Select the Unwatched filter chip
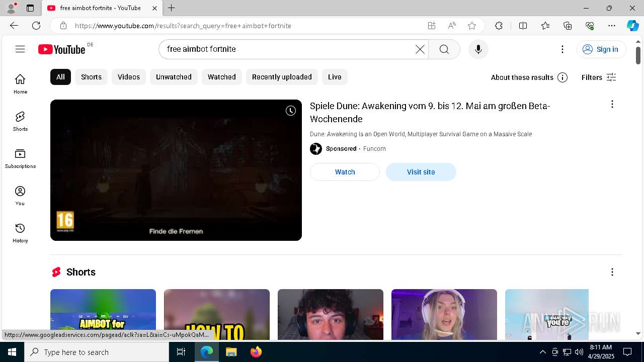Image resolution: width=644 pixels, height=362 pixels. (x=174, y=77)
